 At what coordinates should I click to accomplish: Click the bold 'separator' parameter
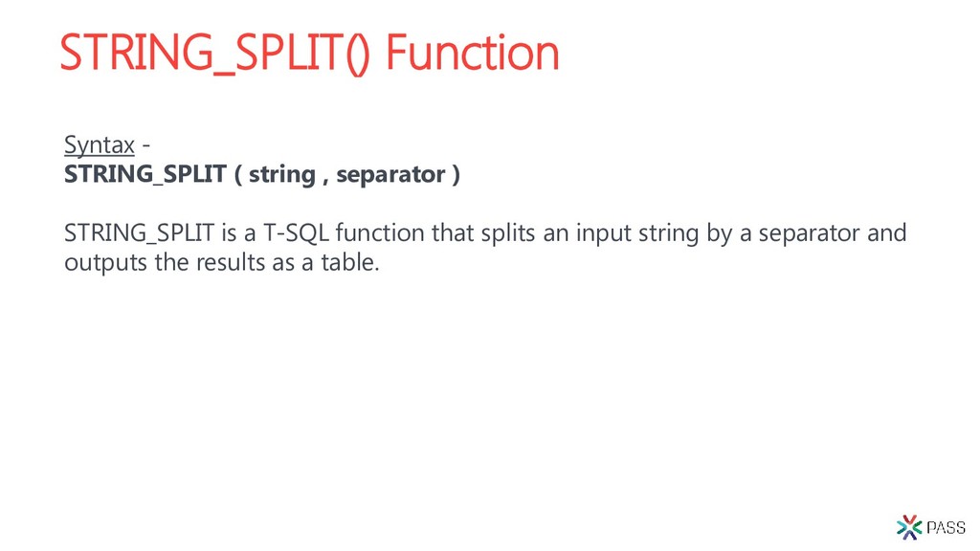pyautogui.click(x=390, y=175)
